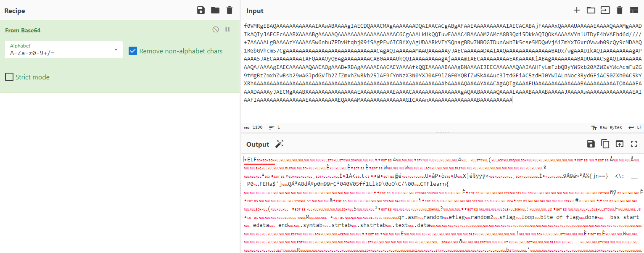Click the From Base64 operation title
The height and width of the screenshot is (253, 644).
pos(23,30)
